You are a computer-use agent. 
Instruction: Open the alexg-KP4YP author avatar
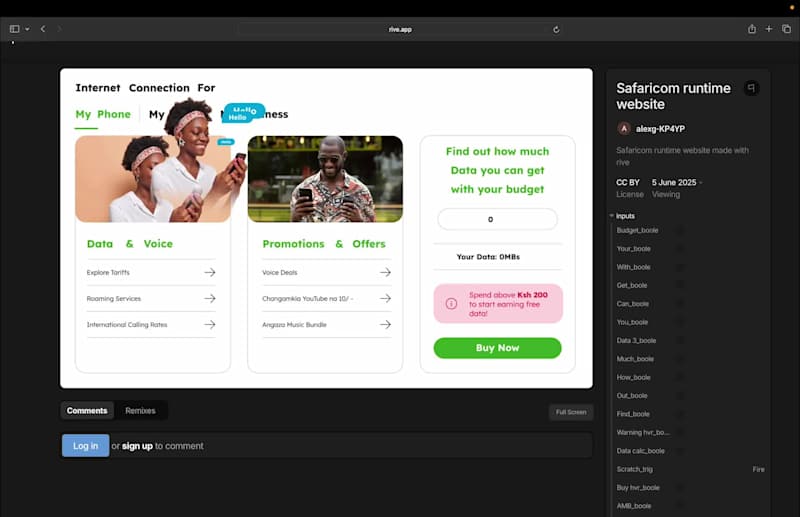[x=623, y=129]
